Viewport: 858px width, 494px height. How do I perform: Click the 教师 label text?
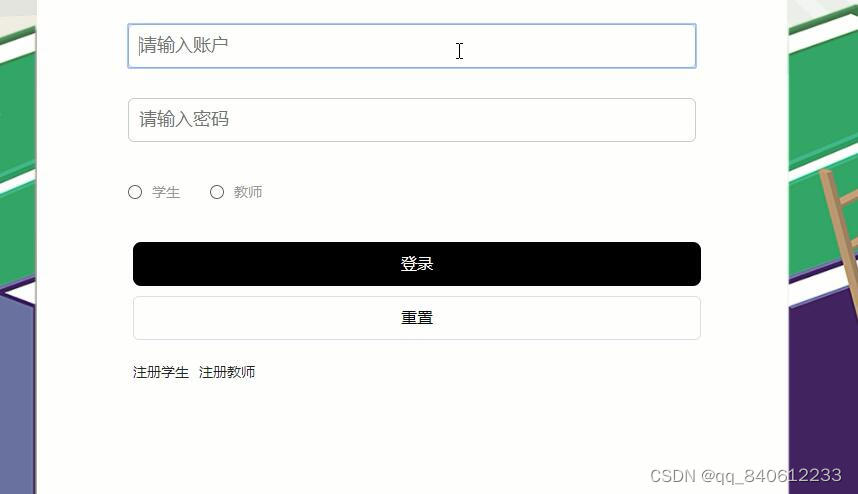248,192
